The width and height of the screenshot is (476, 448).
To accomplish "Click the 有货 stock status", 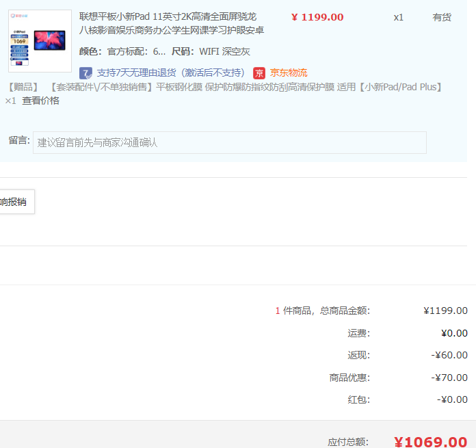I will (x=442, y=17).
